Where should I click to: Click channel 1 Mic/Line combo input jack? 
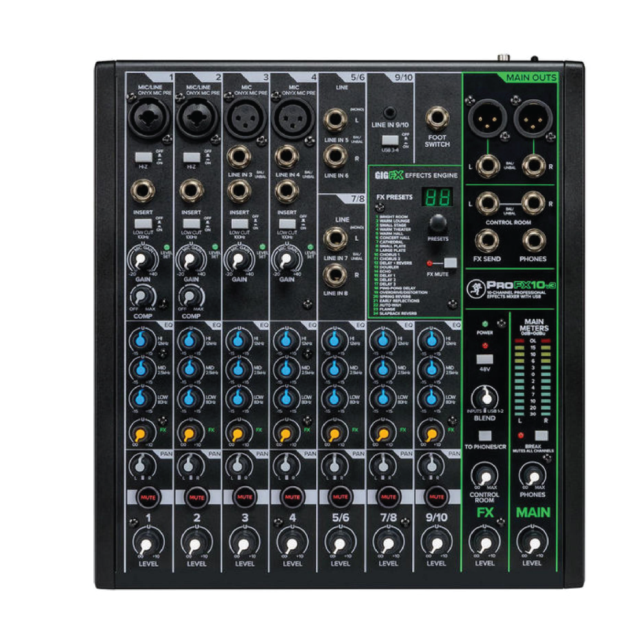148,118
